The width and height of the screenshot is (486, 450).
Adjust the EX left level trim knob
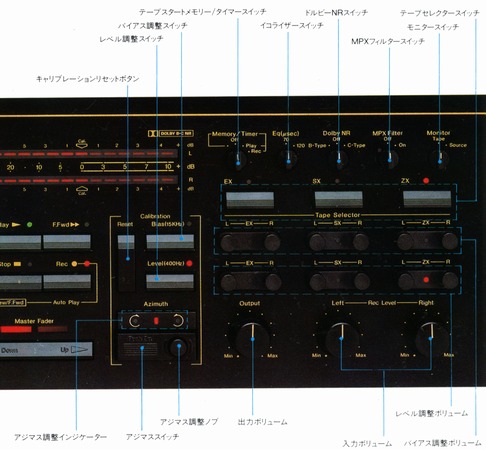coord(229,282)
